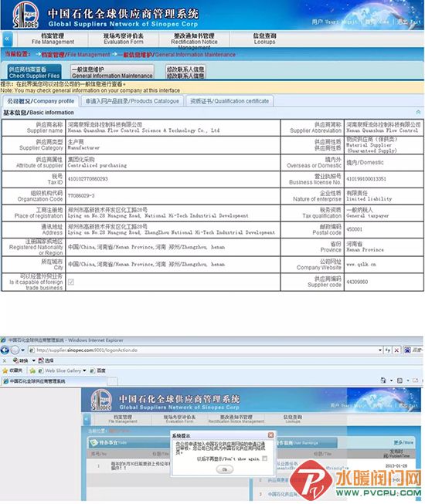425x504 pixels.
Task: Click the Internet Explorer Forward button
Action: pyautogui.click(x=15, y=350)
